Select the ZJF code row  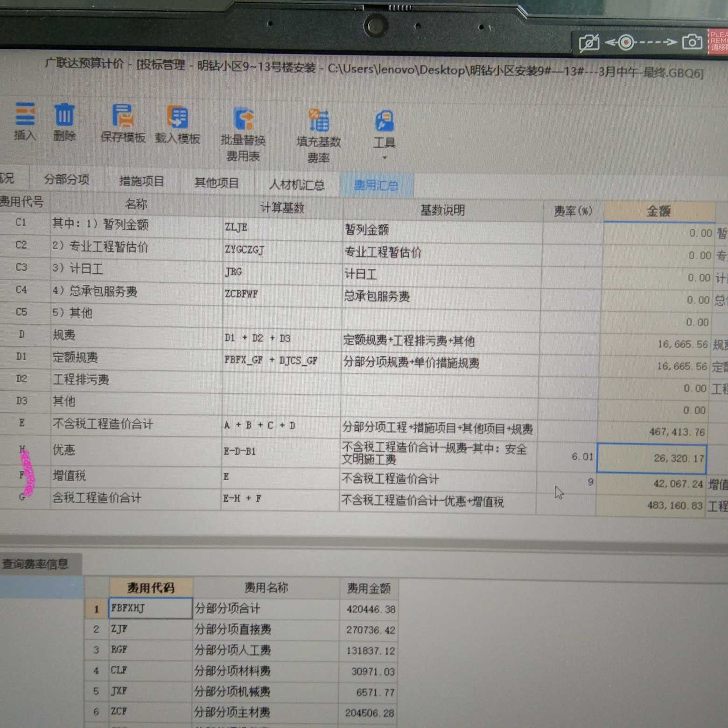[x=151, y=629]
